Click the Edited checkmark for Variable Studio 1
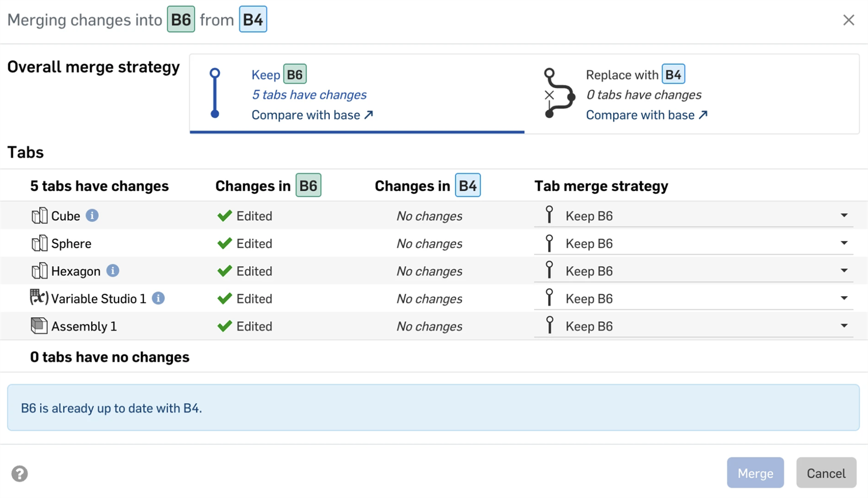Viewport: 868px width, 498px height. click(x=225, y=298)
